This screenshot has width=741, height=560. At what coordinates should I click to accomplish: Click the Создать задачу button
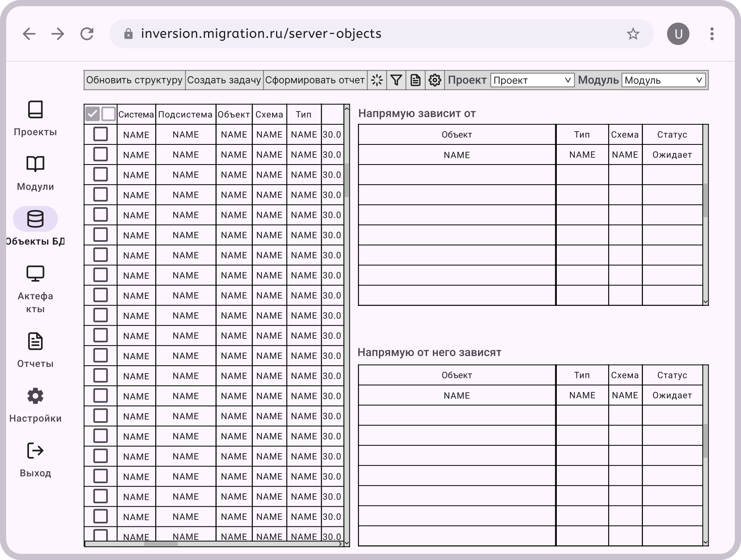224,80
